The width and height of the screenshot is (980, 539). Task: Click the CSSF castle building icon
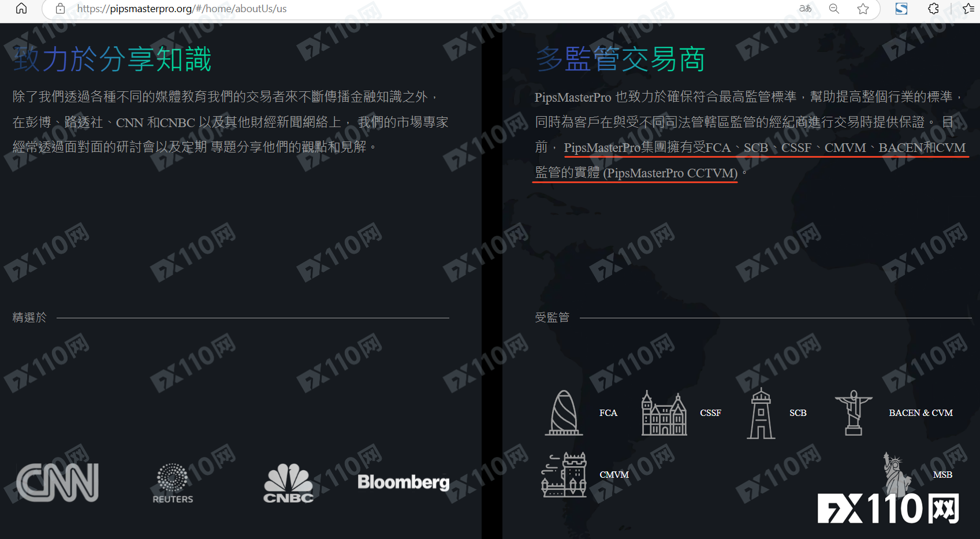click(x=664, y=412)
